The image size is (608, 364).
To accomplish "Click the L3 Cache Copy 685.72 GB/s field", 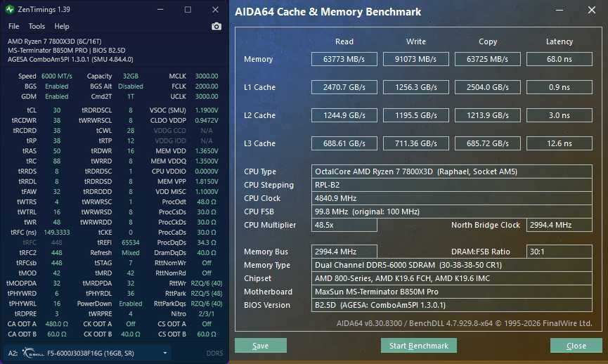I will [488, 143].
